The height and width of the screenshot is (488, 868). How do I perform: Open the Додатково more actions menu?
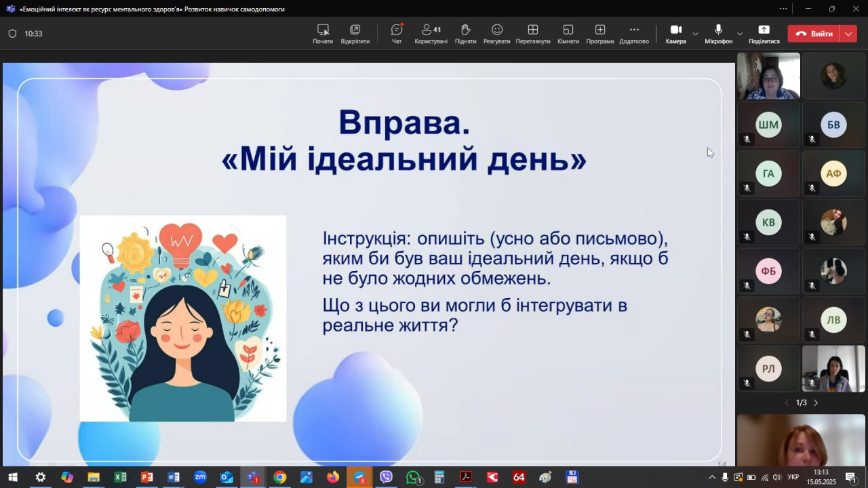[634, 33]
